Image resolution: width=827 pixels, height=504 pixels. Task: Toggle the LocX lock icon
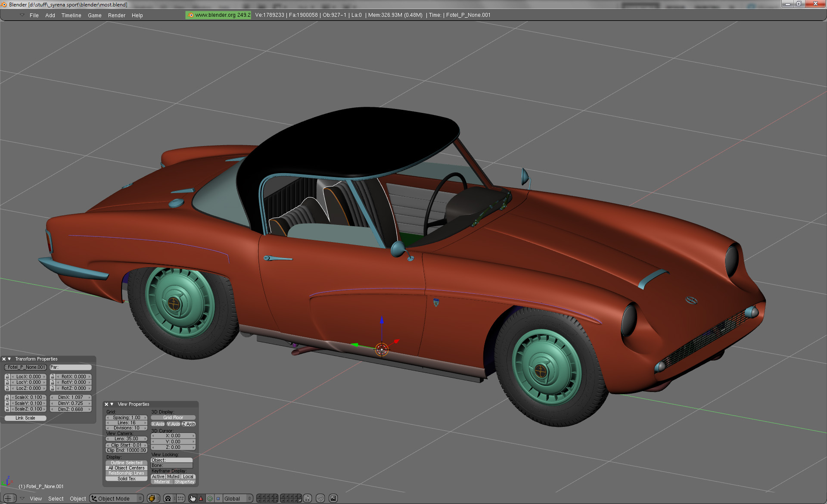point(7,376)
